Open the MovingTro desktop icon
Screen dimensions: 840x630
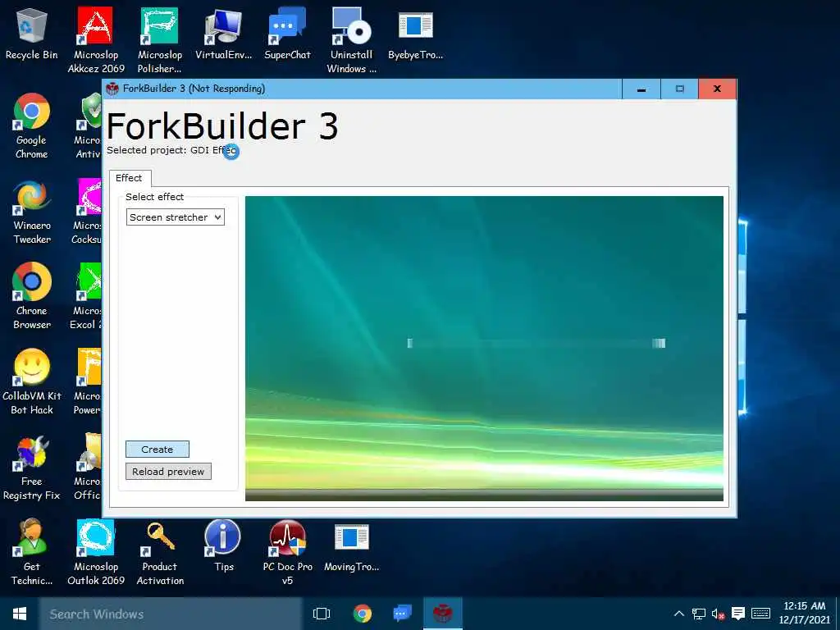[351, 546]
